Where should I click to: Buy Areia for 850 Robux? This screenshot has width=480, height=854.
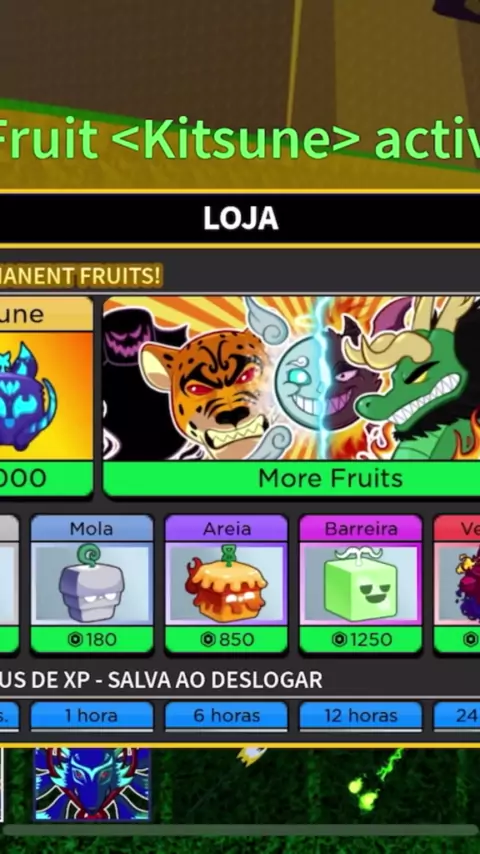[226, 639]
